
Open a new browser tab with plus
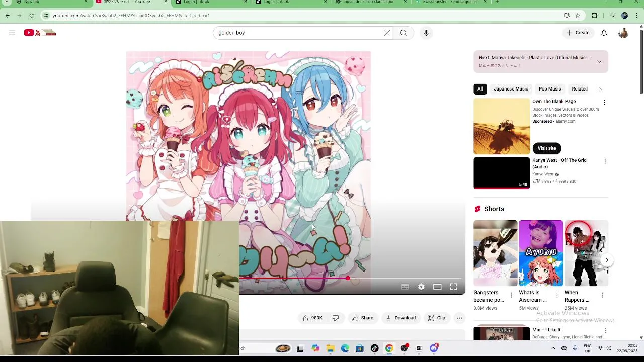[x=497, y=2]
